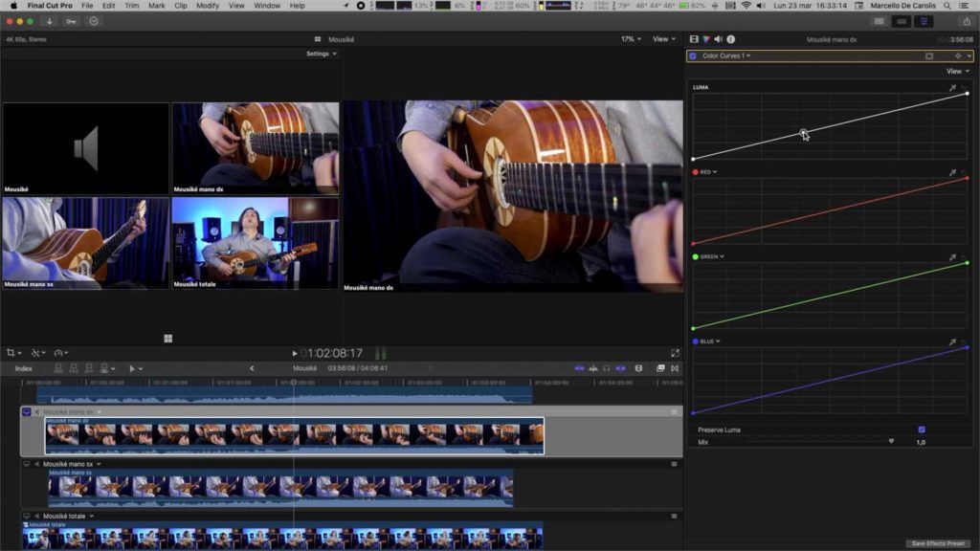This screenshot has width=980, height=551.
Task: Toggle monitor icon for Mousiké mano sx angle
Action: pyautogui.click(x=26, y=464)
